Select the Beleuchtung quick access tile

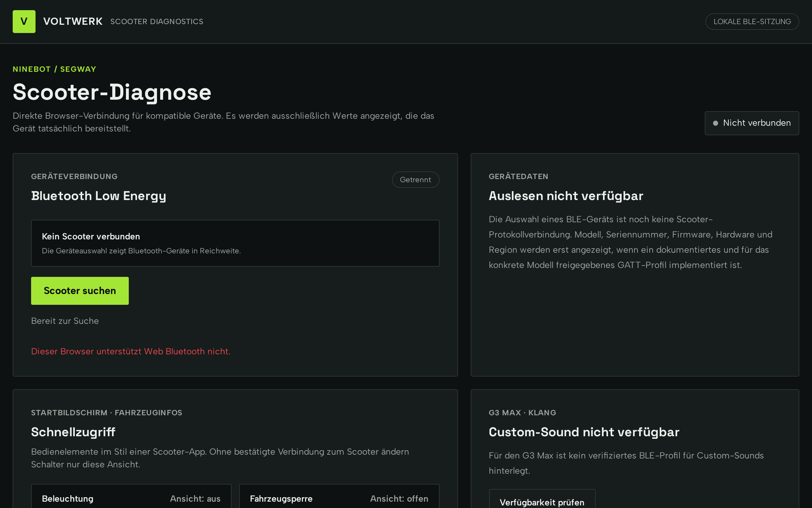pos(131,496)
